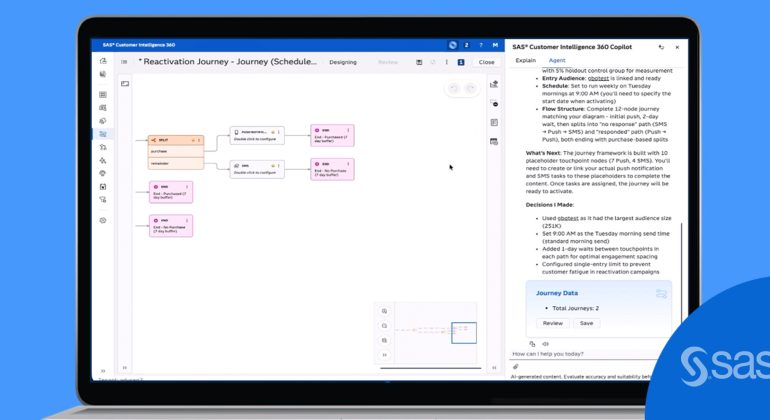Click the third minimap control button

tap(385, 340)
